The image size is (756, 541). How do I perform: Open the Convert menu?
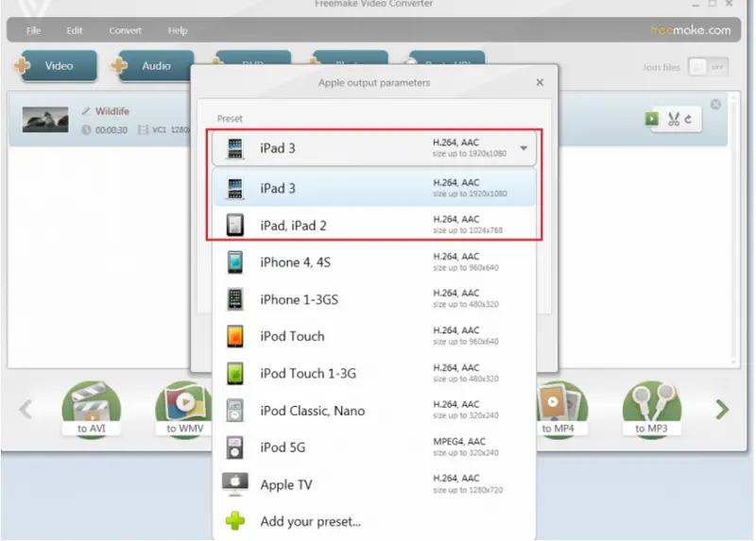(125, 30)
